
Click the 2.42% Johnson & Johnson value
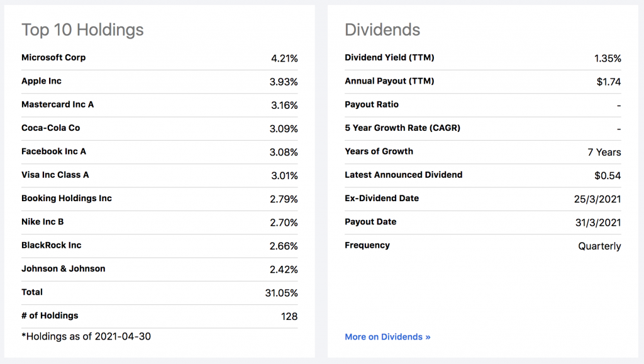pyautogui.click(x=284, y=269)
